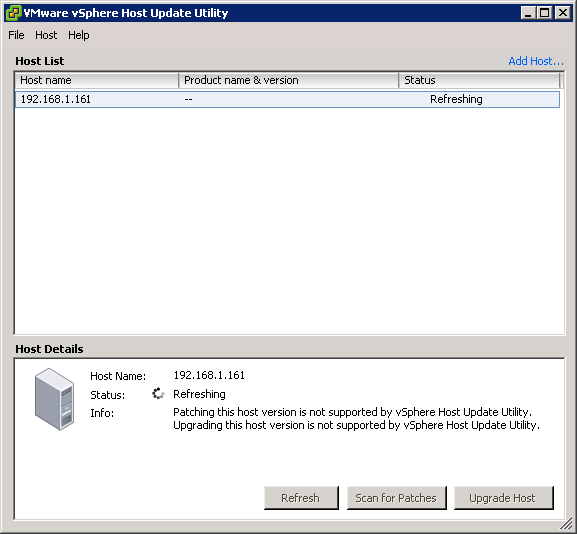Open the Host menu

[x=46, y=35]
